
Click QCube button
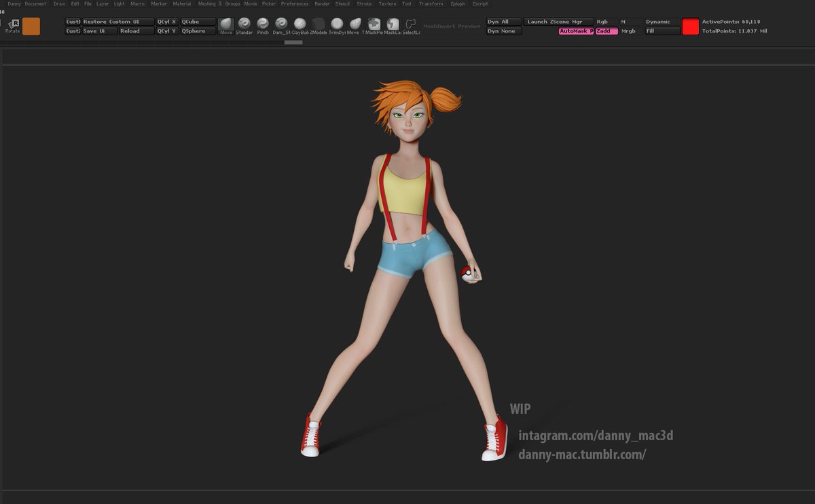tap(198, 22)
